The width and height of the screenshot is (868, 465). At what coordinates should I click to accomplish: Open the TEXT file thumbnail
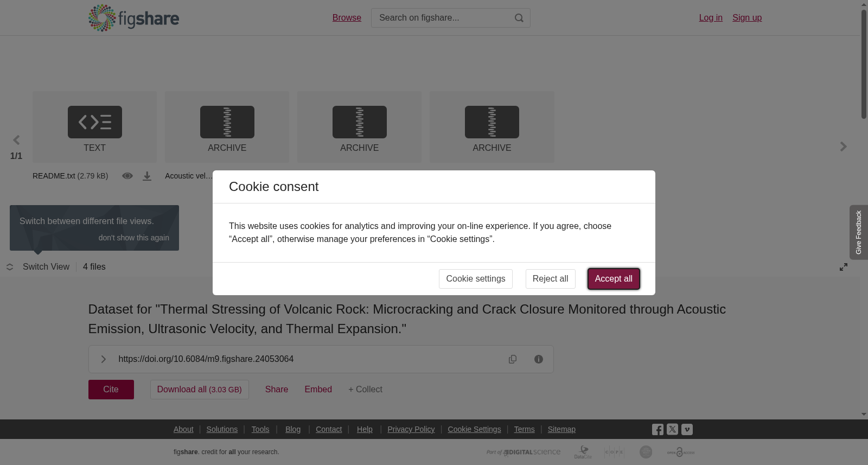[x=94, y=127]
